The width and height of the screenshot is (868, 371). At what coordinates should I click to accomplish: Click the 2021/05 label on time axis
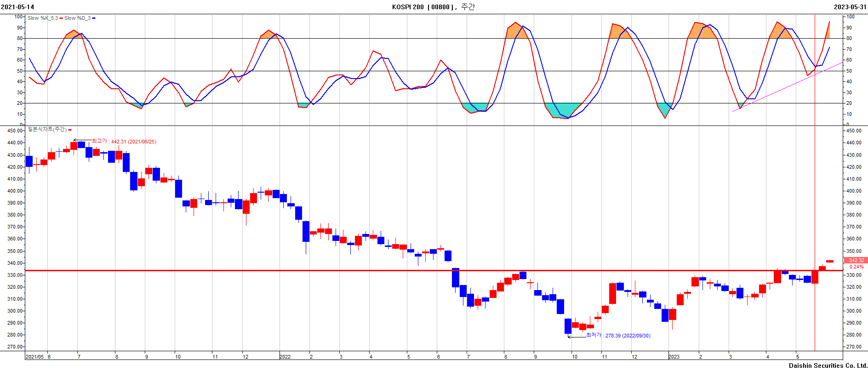tap(35, 357)
